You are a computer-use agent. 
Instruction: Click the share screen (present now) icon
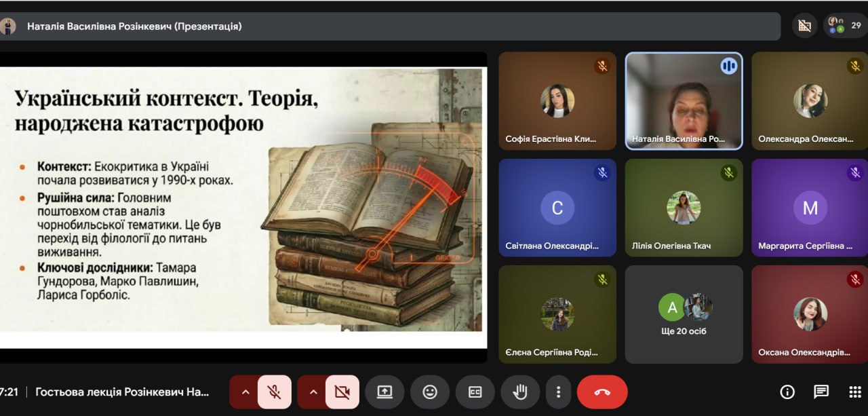[384, 392]
